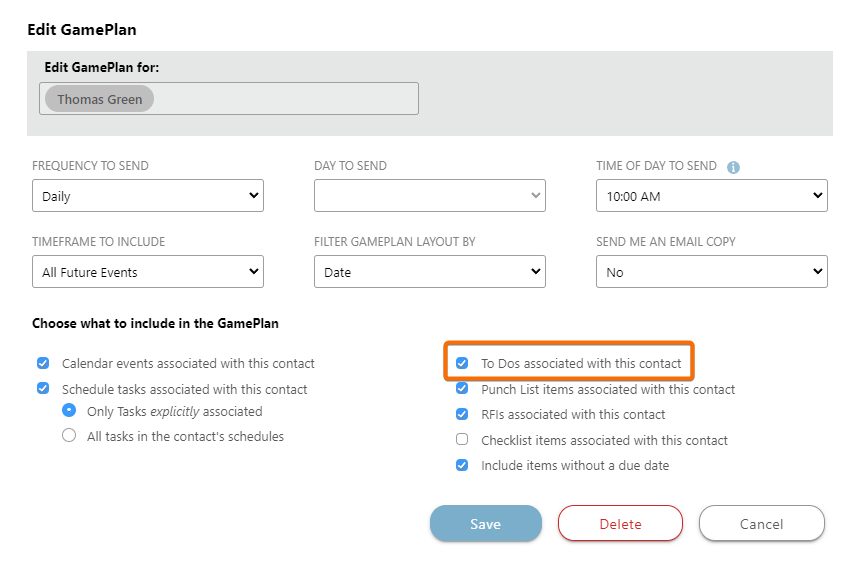Viewport: 860px width, 573px height.
Task: Cancel editing the GamePlan
Action: [x=762, y=523]
